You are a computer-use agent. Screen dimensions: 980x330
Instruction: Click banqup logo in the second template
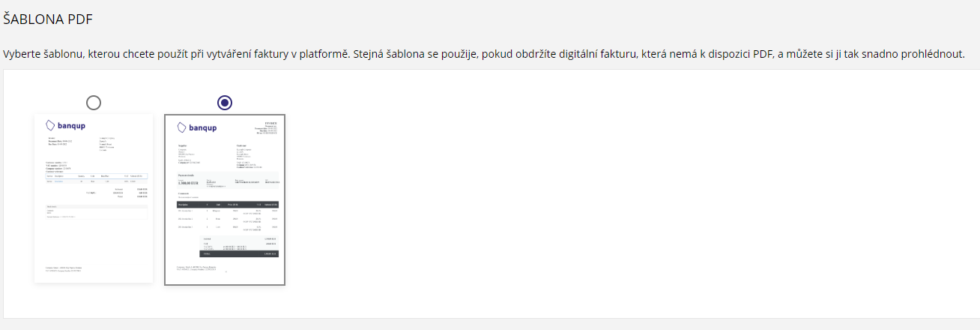click(x=197, y=127)
